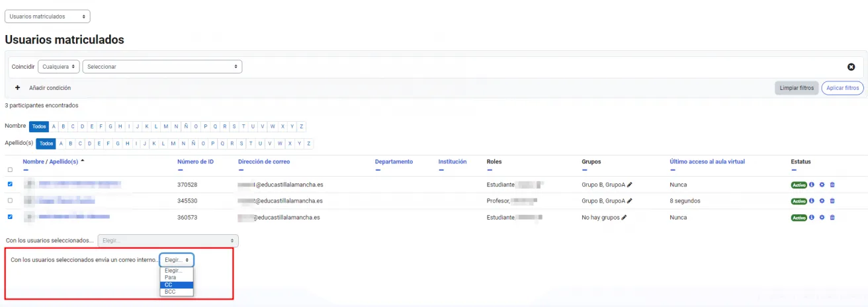Filter Nombre by letter 'M'
This screenshot has height=307, width=868.
(x=166, y=126)
